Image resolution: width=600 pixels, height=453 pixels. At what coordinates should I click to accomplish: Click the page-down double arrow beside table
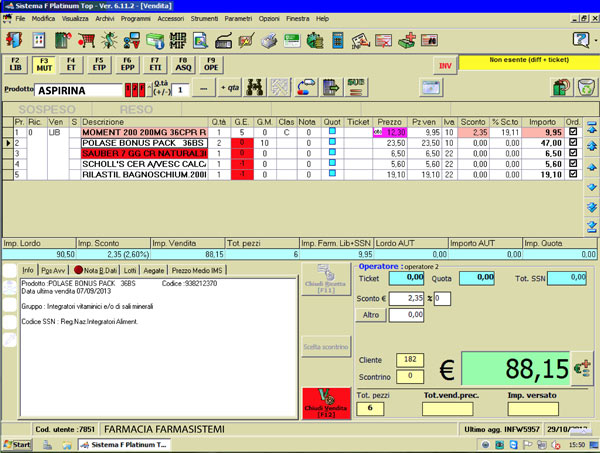(x=592, y=207)
